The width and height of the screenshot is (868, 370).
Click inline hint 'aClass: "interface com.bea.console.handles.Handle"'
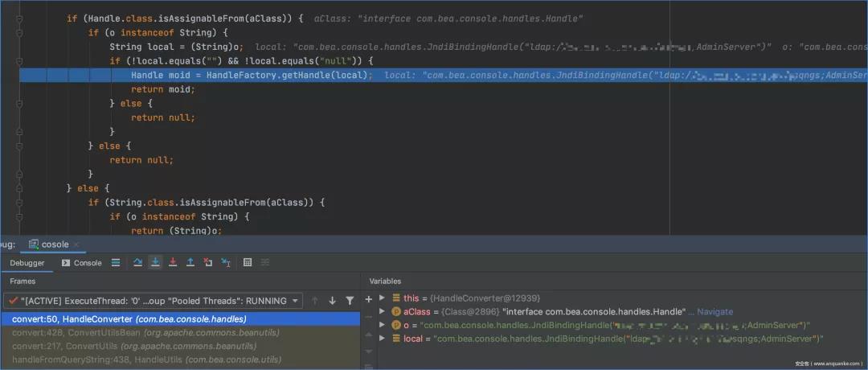448,18
